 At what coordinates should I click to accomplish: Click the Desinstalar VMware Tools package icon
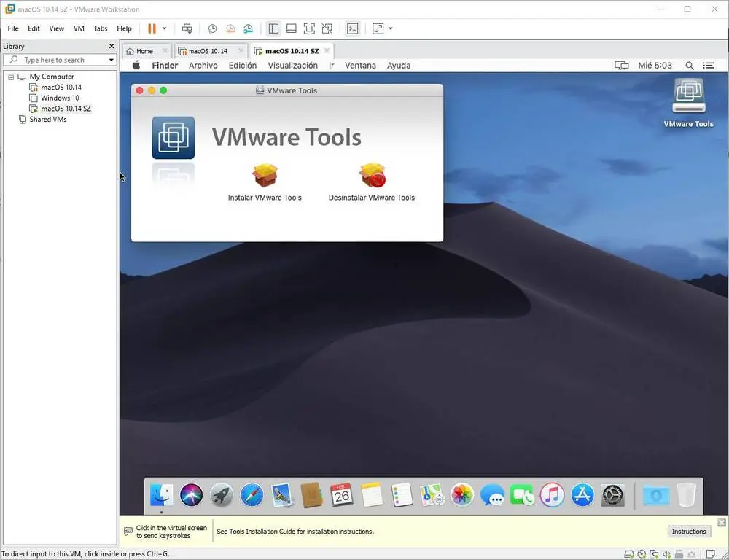pos(372,175)
